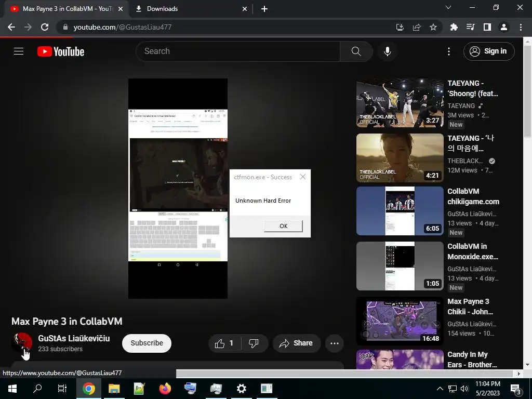Open Task View on the taskbar
This screenshot has height=399, width=532.
tap(62, 389)
